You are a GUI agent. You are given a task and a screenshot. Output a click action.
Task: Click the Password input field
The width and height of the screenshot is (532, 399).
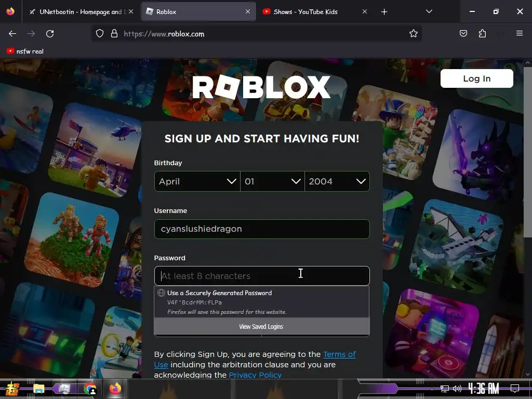[x=262, y=276]
